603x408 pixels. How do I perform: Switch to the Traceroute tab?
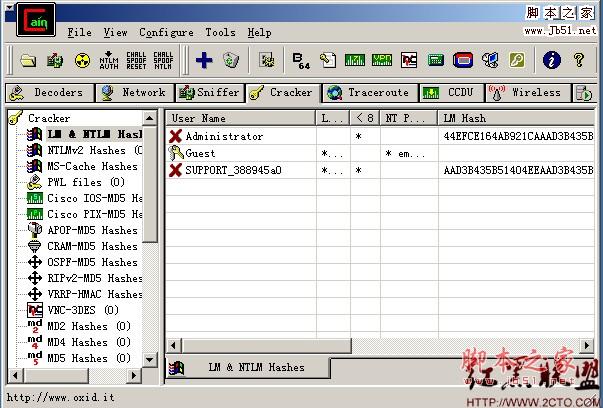[x=370, y=93]
